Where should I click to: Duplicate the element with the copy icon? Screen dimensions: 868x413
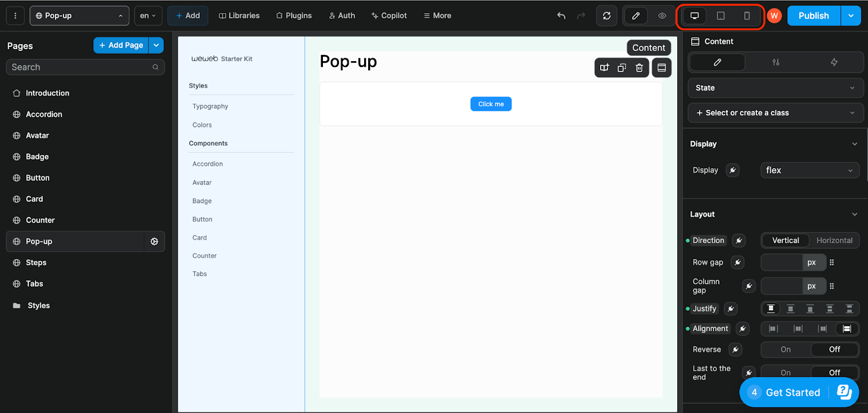pyautogui.click(x=622, y=67)
